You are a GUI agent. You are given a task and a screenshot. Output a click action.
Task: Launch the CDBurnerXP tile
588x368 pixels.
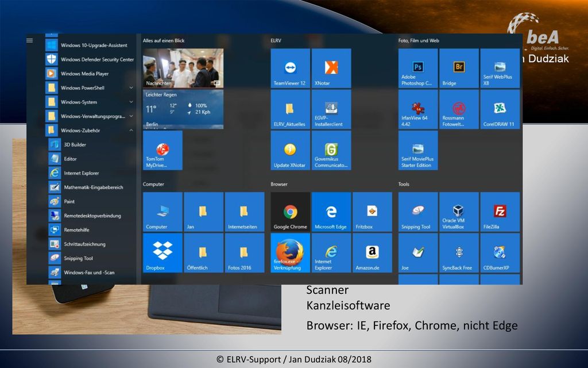(500, 253)
